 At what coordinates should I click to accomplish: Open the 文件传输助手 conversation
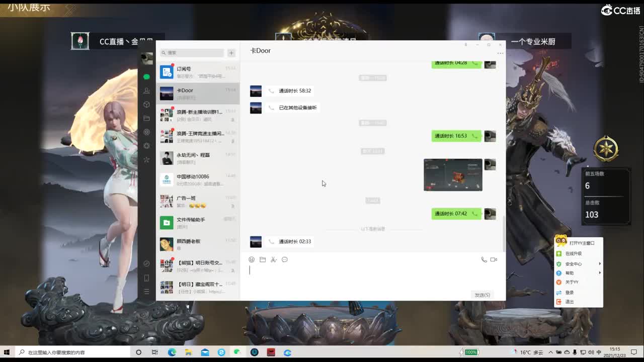[x=198, y=223]
